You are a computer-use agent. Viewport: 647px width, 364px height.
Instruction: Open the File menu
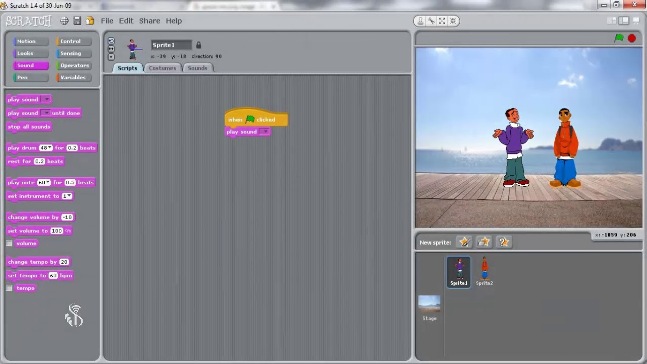pos(107,21)
